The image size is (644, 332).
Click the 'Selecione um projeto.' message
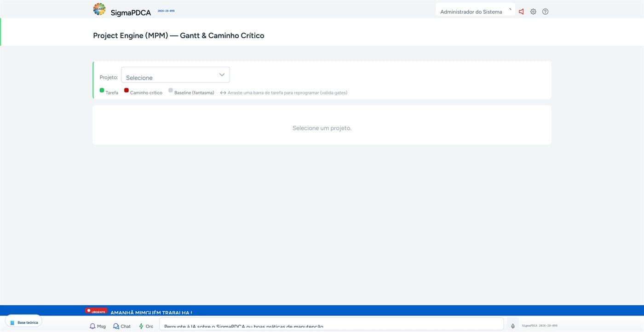[x=322, y=128]
